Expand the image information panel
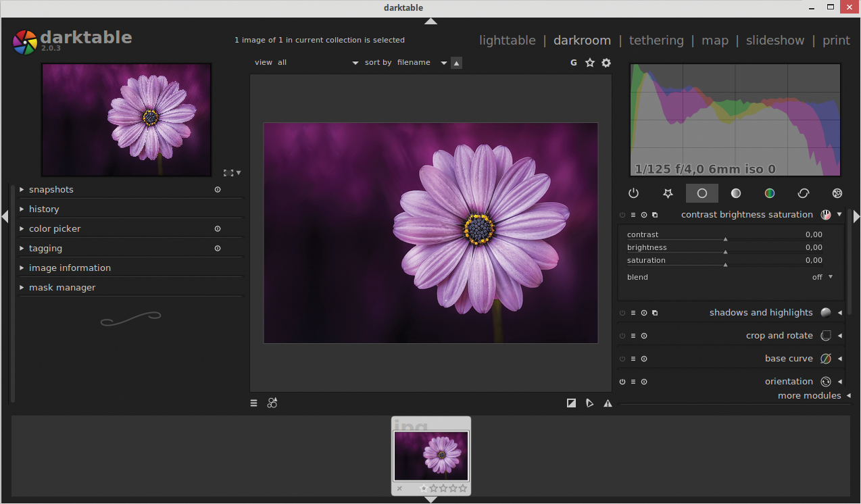861x504 pixels. coord(70,268)
